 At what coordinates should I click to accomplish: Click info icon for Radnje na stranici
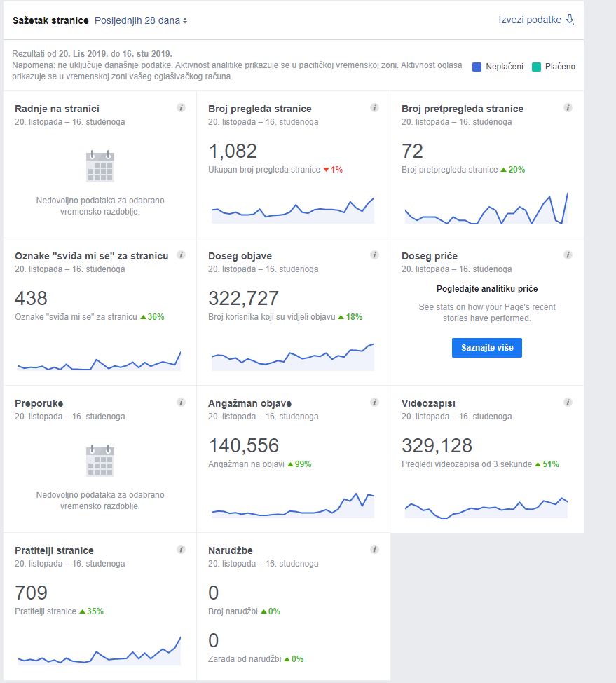(x=181, y=107)
